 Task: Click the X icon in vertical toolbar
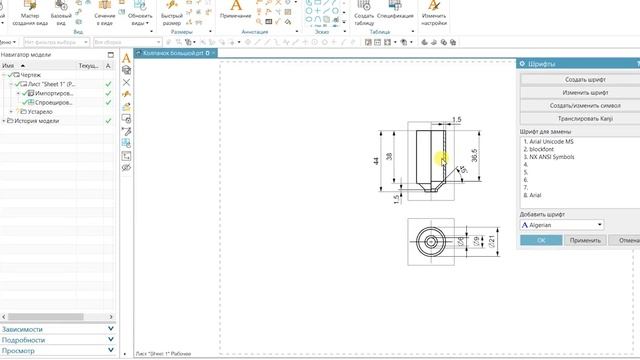click(126, 82)
